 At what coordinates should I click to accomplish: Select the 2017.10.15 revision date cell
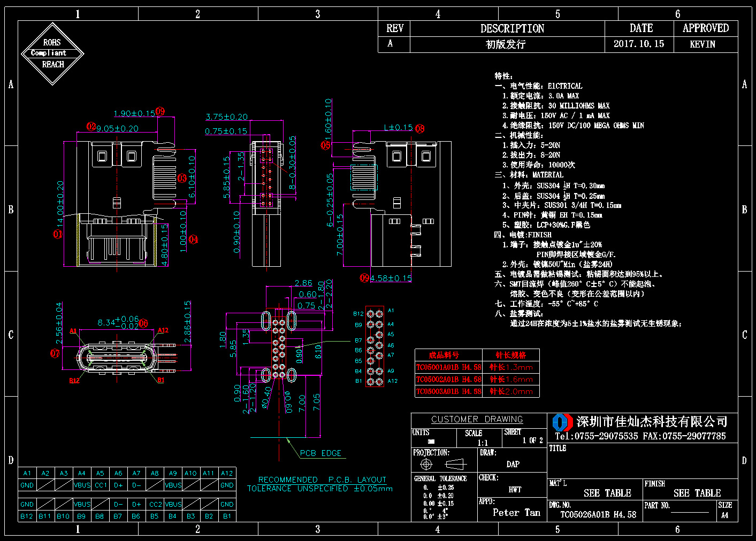coord(638,44)
